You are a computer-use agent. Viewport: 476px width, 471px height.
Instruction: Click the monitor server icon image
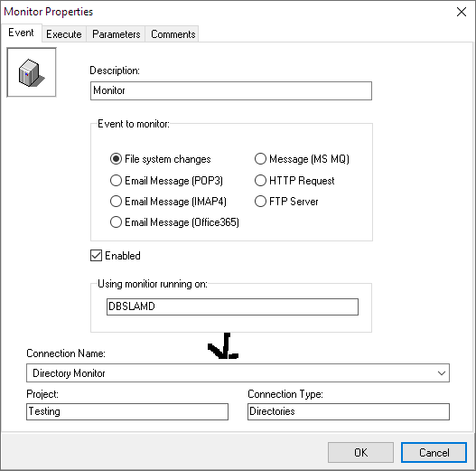pyautogui.click(x=32, y=72)
